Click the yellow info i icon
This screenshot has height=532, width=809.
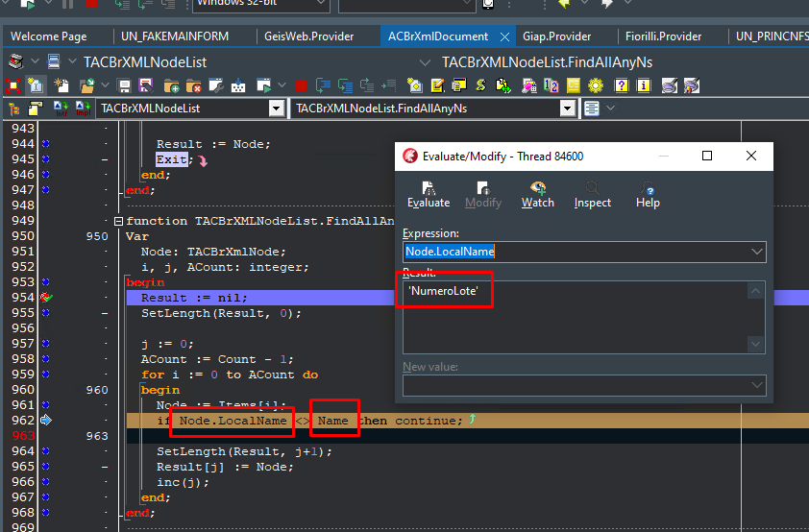644,85
